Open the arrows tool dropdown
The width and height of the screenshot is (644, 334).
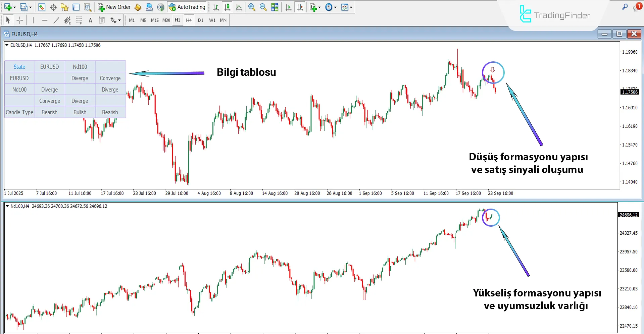point(119,19)
